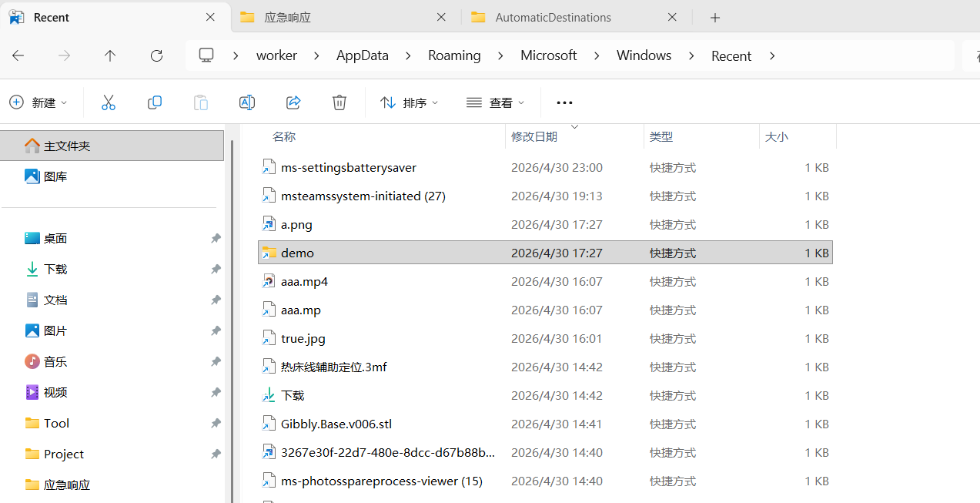Open the 新建 dropdown menu
The image size is (980, 503).
tap(38, 102)
